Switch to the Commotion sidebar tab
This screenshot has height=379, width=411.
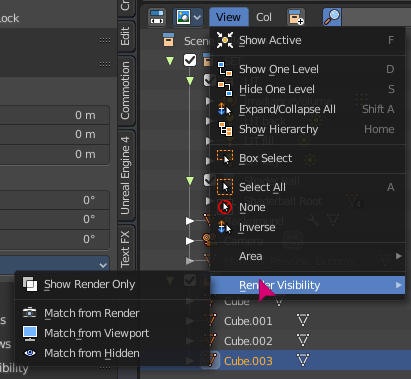click(126, 91)
